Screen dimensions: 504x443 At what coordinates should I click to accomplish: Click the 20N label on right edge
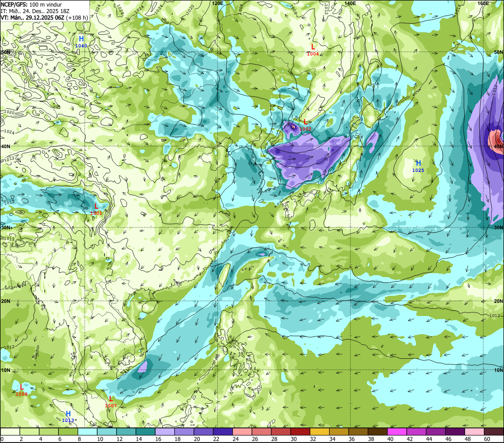[x=498, y=301]
